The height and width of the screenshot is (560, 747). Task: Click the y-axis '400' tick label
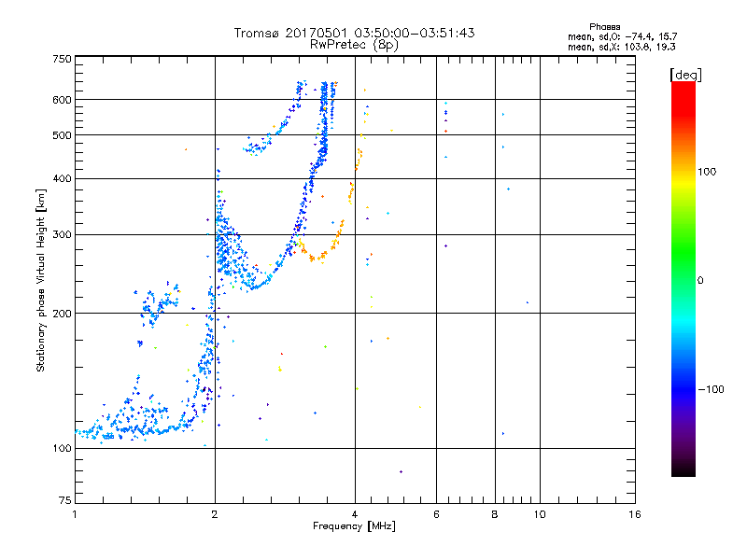point(62,179)
